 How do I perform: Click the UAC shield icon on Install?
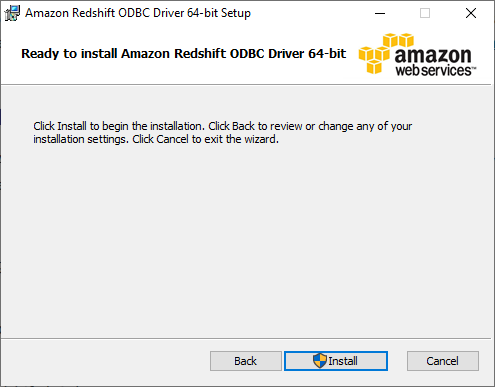(320, 361)
